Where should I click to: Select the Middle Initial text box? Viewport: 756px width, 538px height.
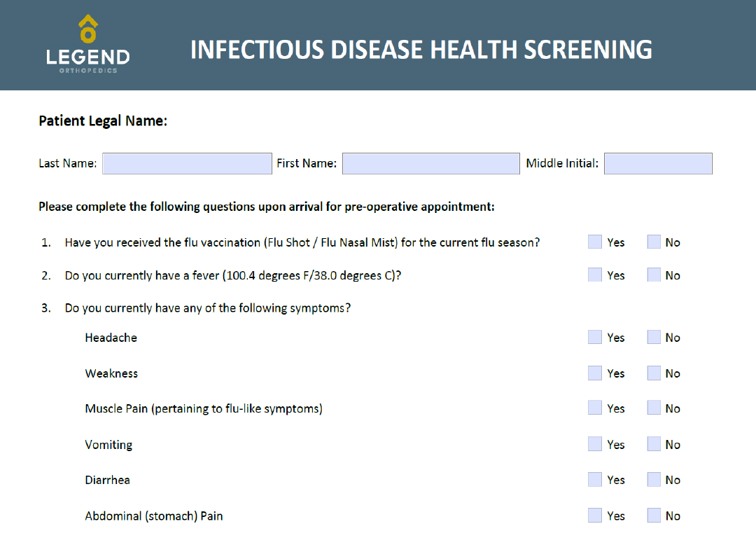coord(657,163)
